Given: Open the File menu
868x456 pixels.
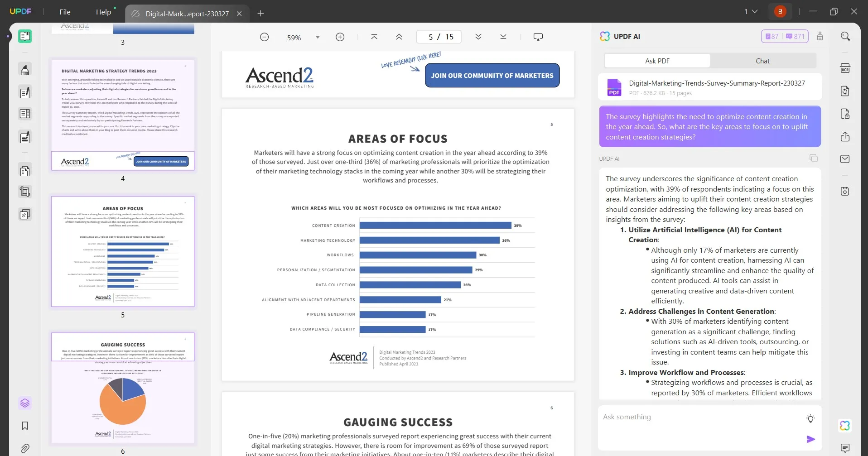Looking at the screenshot, I should pos(65,12).
